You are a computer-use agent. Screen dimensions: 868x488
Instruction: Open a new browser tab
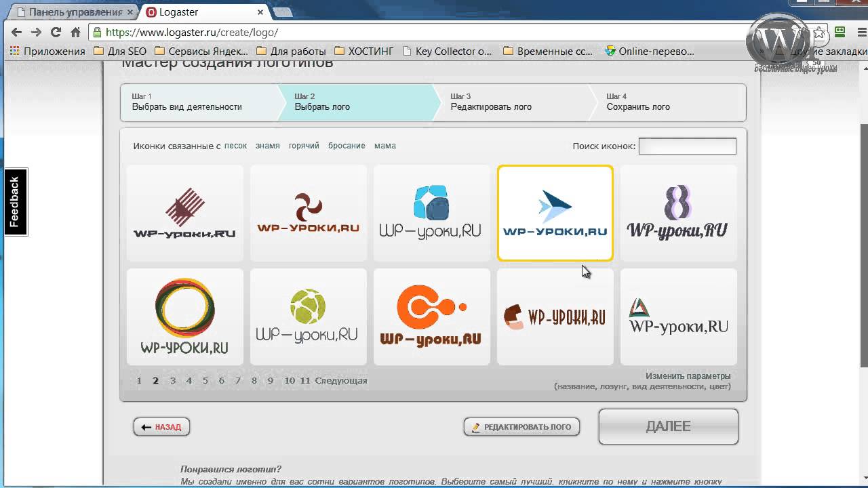click(x=283, y=12)
